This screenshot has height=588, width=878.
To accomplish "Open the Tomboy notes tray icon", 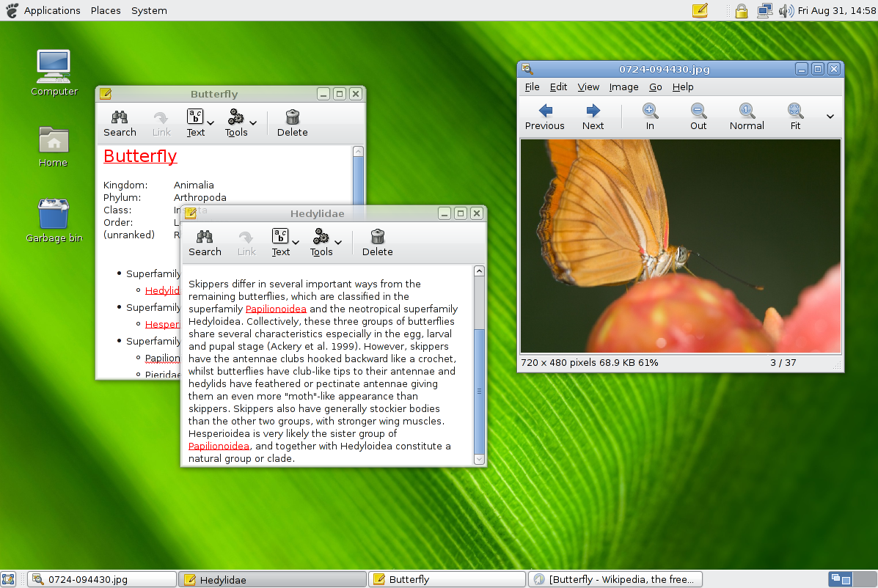I will [x=700, y=10].
